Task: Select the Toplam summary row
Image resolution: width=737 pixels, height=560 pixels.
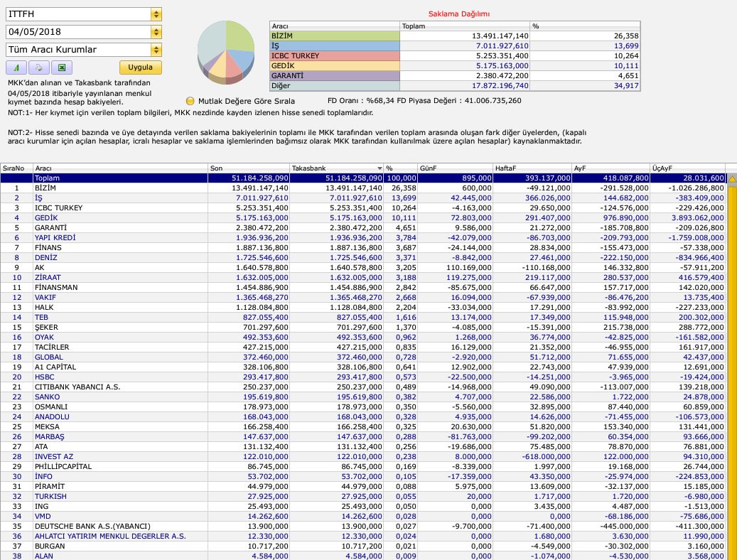Action: coord(363,178)
